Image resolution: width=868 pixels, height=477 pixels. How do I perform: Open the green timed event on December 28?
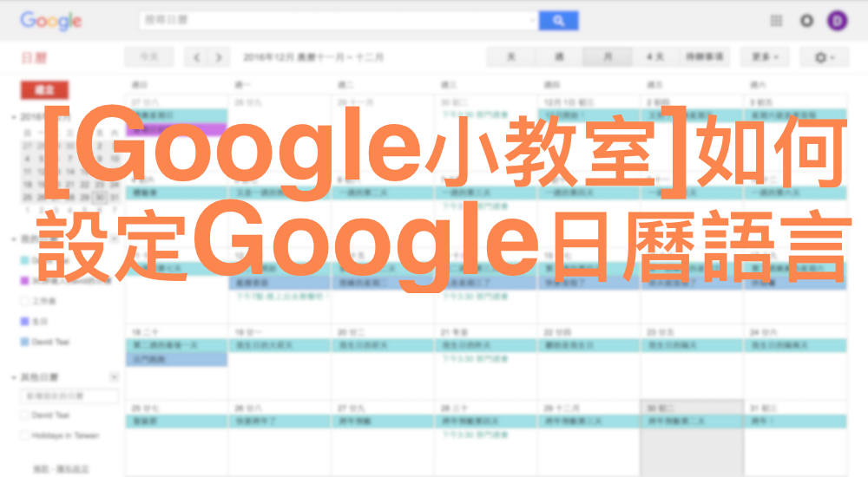tap(475, 435)
